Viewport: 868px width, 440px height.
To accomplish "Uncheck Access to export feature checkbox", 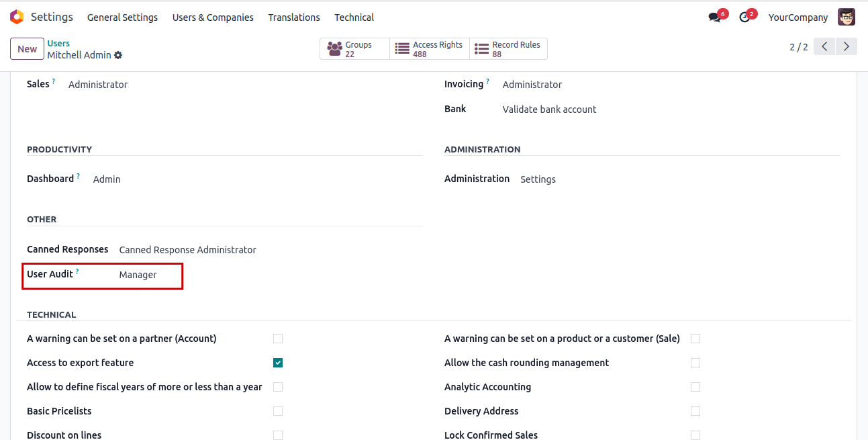I will (278, 363).
